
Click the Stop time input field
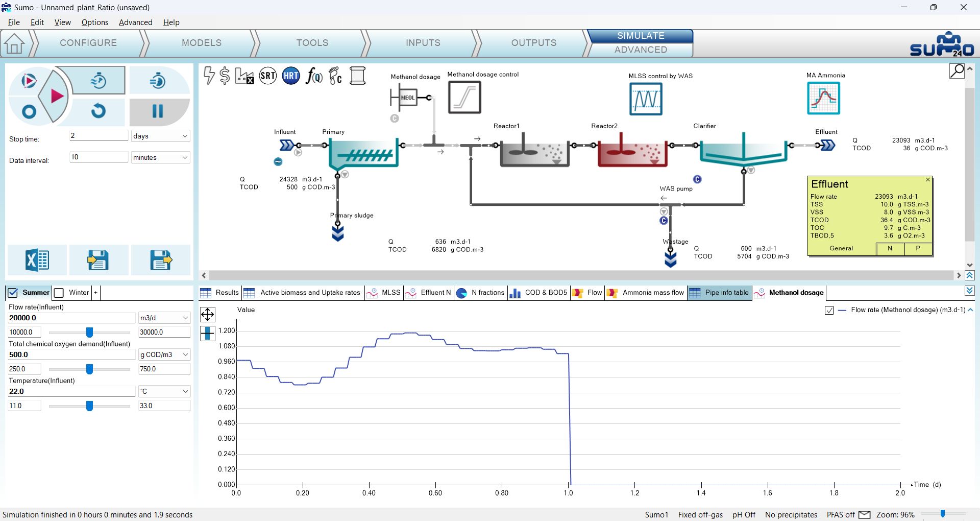pyautogui.click(x=99, y=135)
